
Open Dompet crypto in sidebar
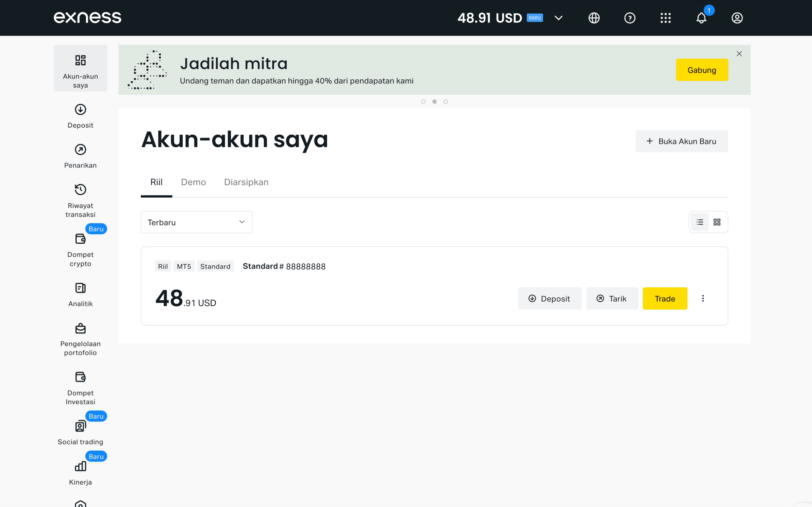tap(80, 250)
